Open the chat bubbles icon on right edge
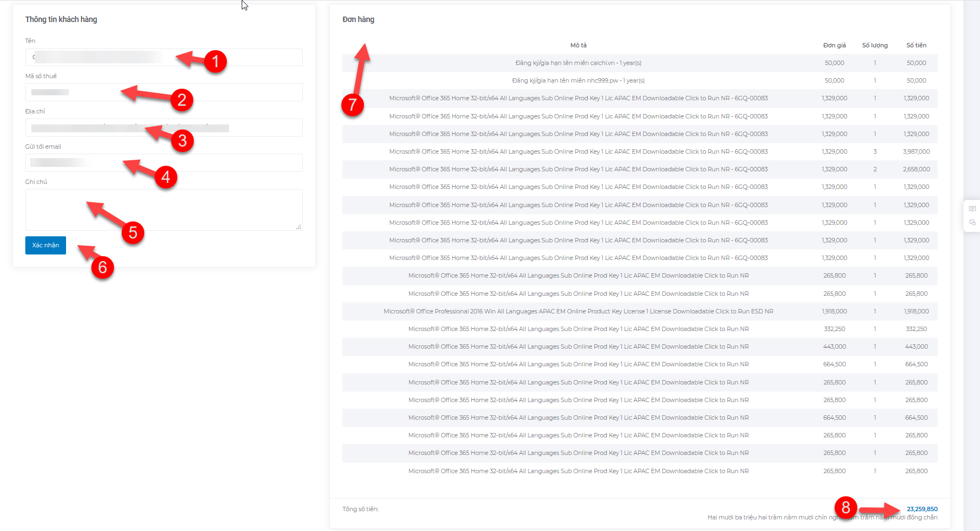Viewport: 980px width, 531px height. (972, 223)
